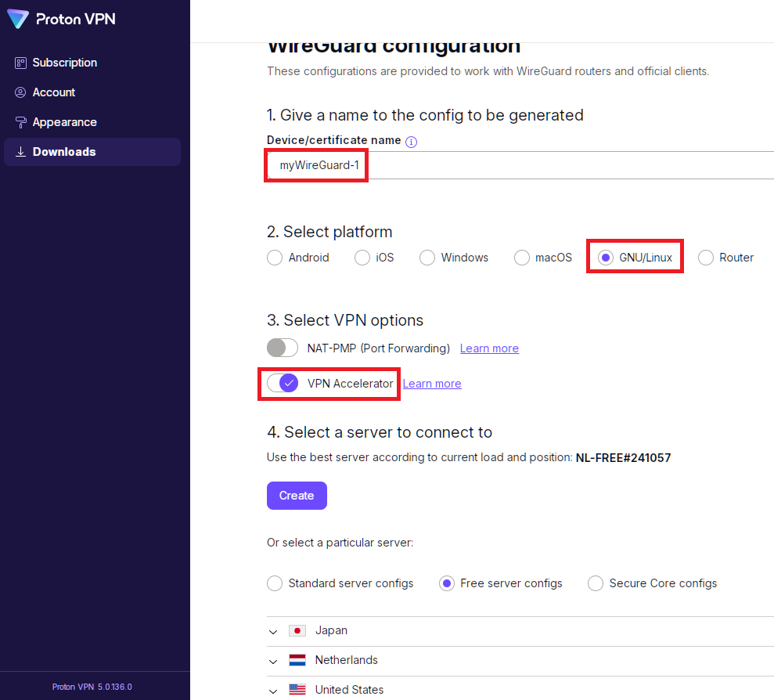774x700 pixels.
Task: Click the Proton VPN logo icon
Action: (19, 20)
